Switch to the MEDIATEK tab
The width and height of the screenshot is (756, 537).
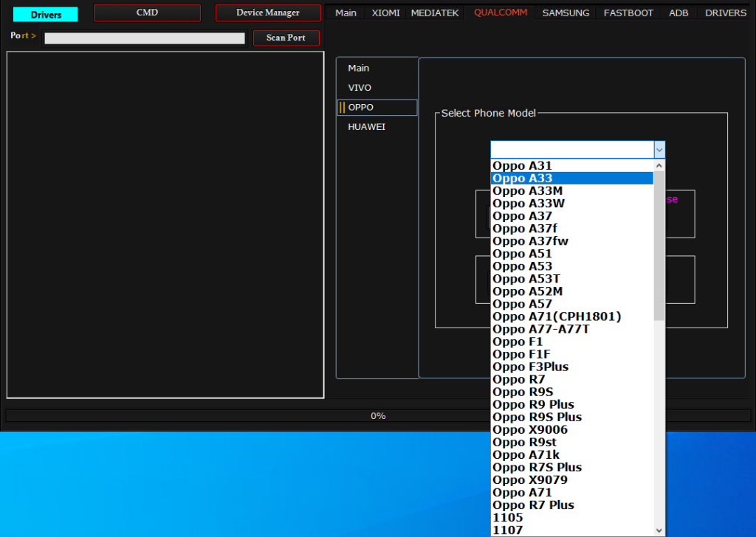[435, 13]
